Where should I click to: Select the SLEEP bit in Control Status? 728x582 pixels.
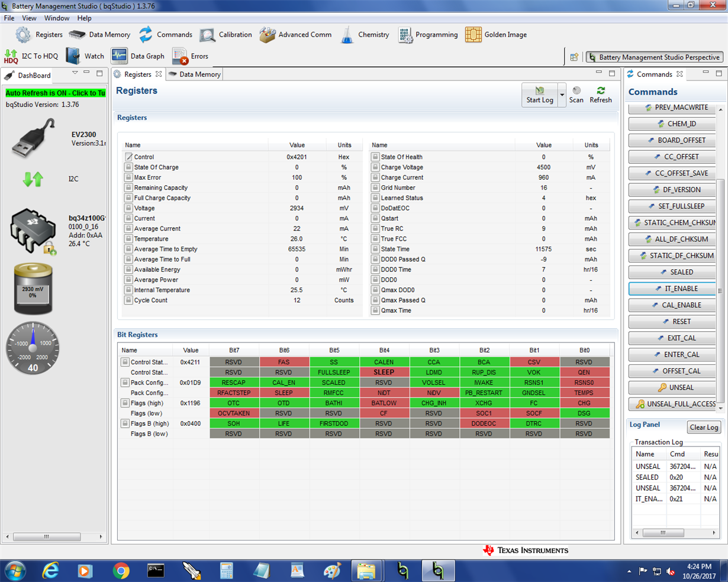(x=384, y=373)
